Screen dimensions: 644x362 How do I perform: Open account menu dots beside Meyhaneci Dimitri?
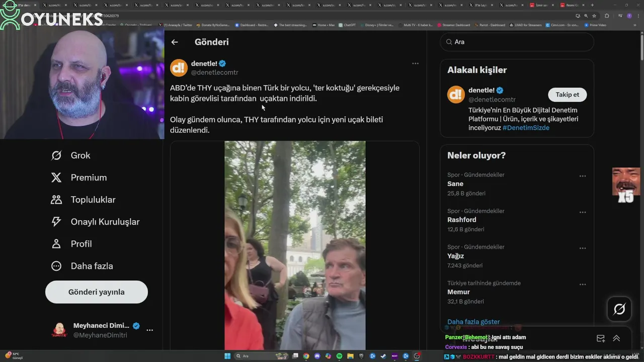coord(149,330)
